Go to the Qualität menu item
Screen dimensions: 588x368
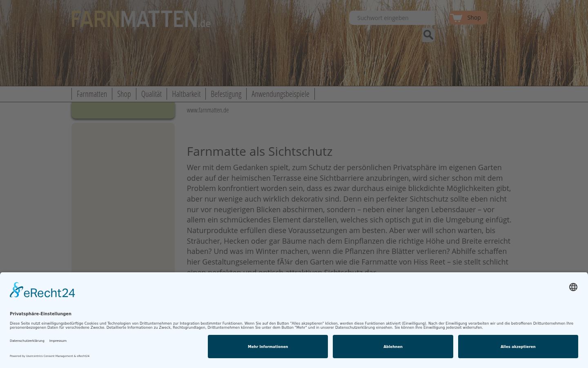pos(151,94)
